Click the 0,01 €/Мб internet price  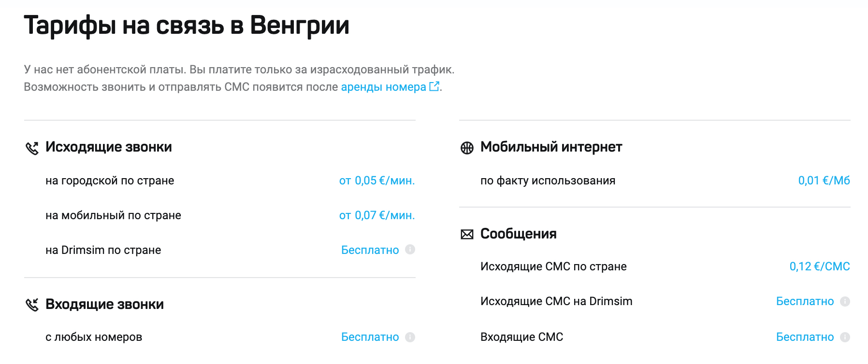click(824, 181)
